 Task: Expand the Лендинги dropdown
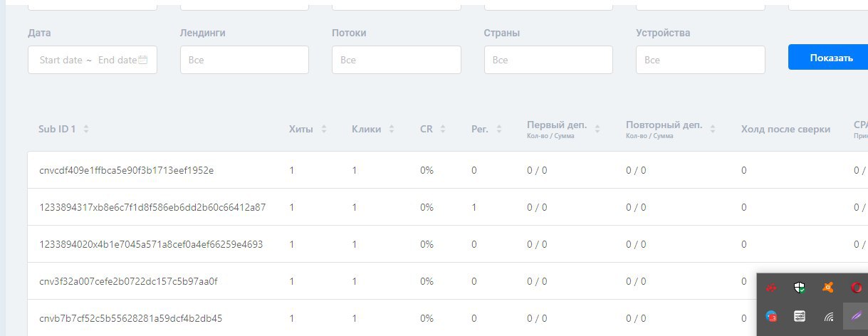(x=244, y=60)
